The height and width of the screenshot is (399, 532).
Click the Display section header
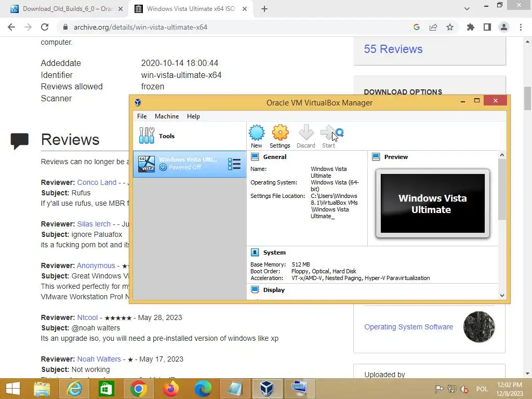pos(274,290)
